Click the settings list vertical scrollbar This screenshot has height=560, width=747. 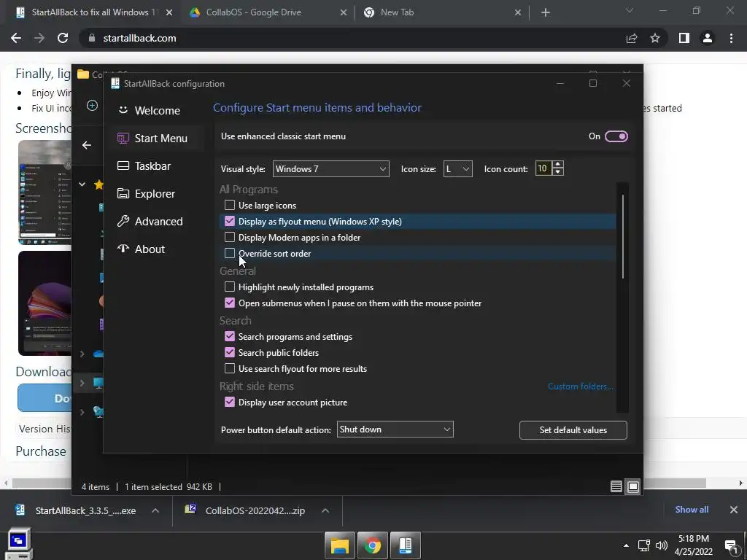tap(623, 237)
